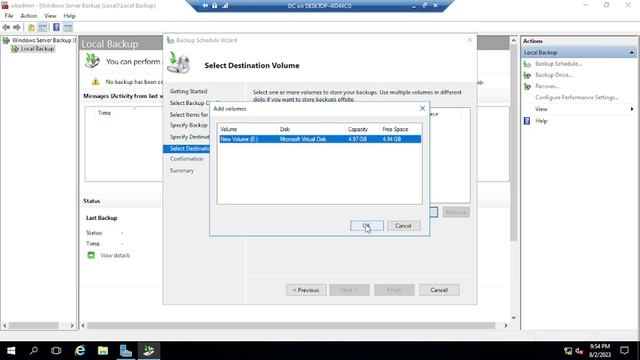Viewport: 640px width, 360px height.
Task: Click scroll-up arrow of center pane scrollbar
Action: 513,40
